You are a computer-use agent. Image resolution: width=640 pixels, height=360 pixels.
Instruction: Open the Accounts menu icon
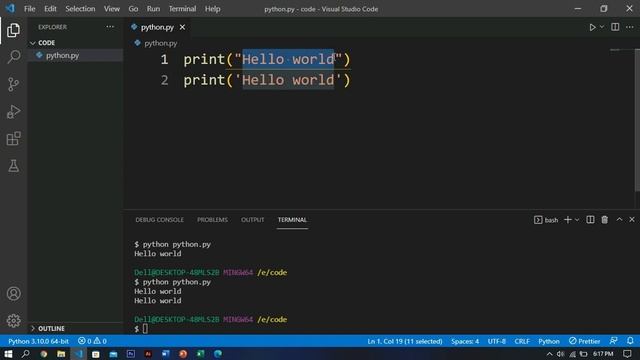[x=13, y=293]
